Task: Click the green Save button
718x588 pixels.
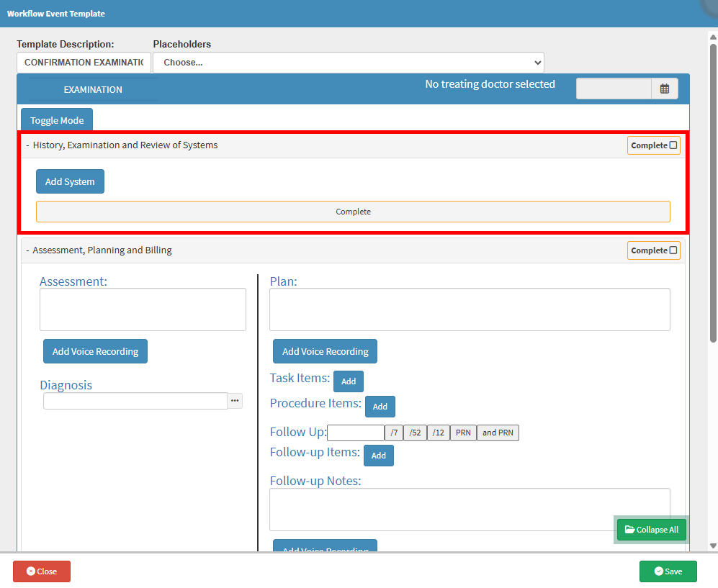Action: 668,571
